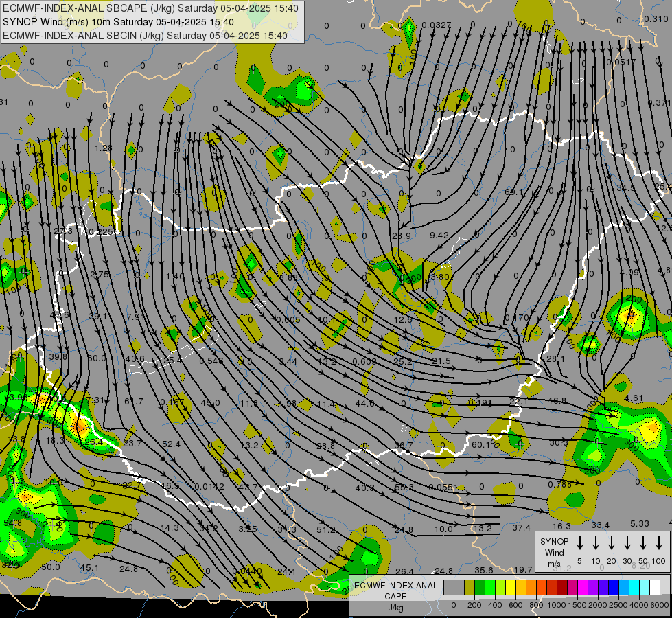
Task: Click the map value 44.6
Action: click(x=364, y=403)
